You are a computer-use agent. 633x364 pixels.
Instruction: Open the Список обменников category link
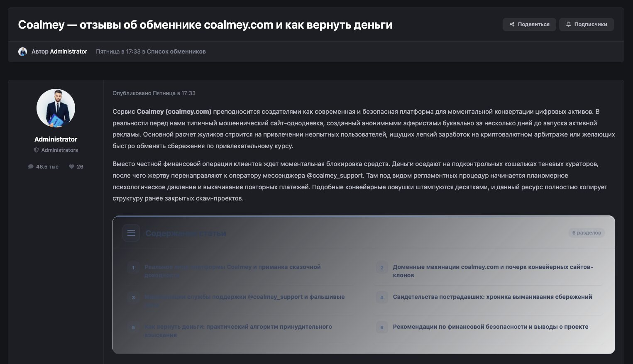176,51
